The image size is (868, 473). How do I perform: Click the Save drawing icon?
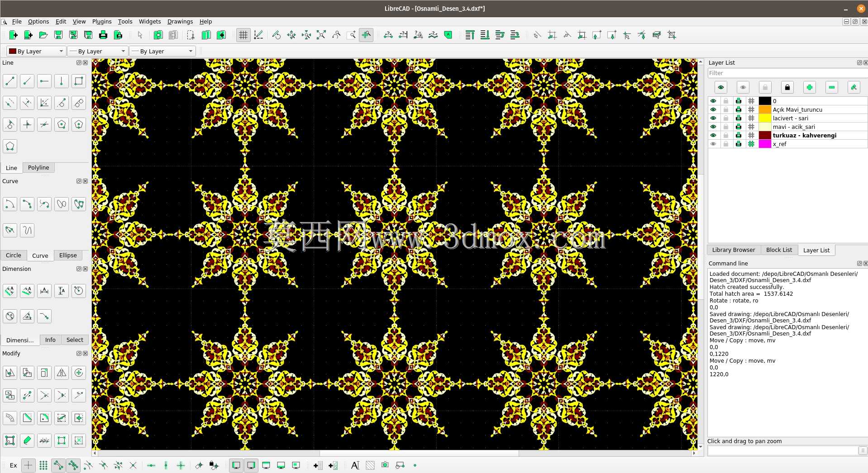pyautogui.click(x=58, y=35)
